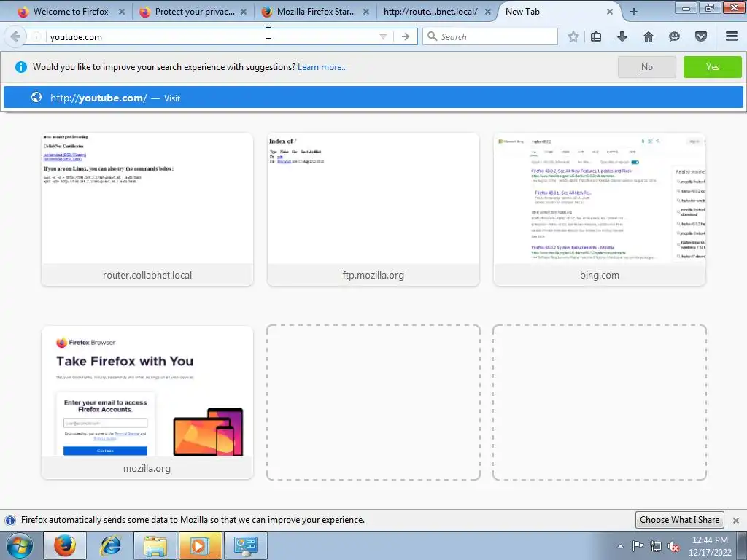Go to the Home page icon
Viewport: 747px width, 560px height.
coord(649,36)
